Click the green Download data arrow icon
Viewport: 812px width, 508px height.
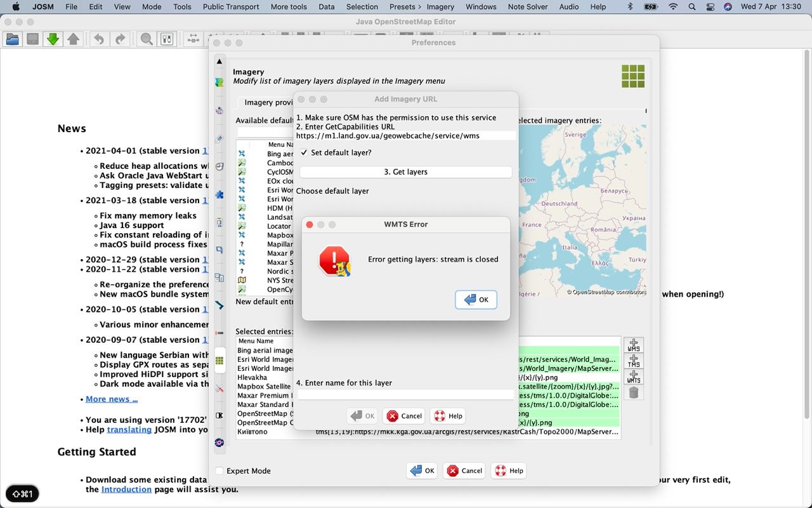tap(53, 39)
